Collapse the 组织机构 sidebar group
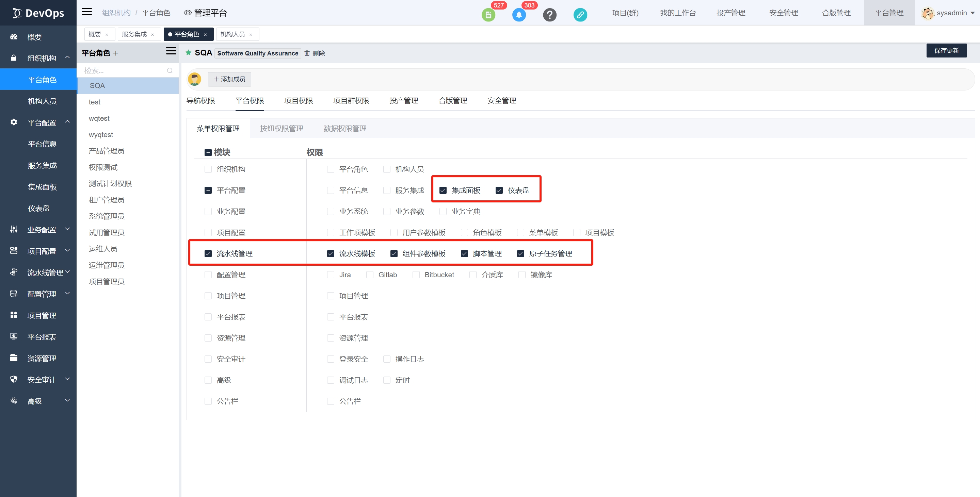Image resolution: width=980 pixels, height=497 pixels. click(x=41, y=58)
